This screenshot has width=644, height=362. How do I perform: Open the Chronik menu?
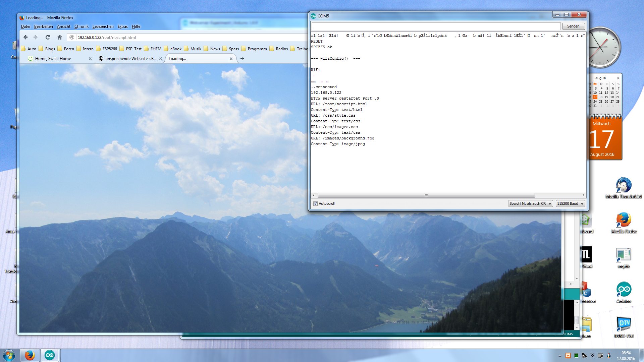click(82, 26)
